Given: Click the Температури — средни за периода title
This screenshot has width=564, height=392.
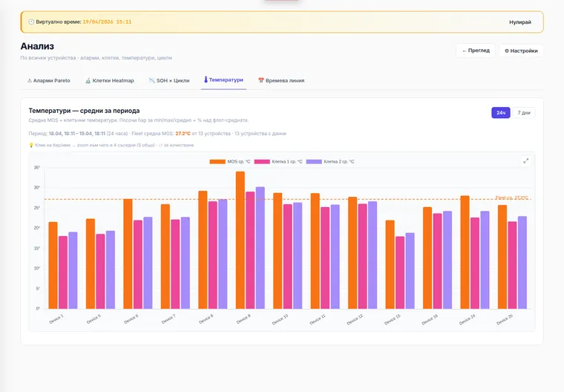Looking at the screenshot, I should [84, 111].
